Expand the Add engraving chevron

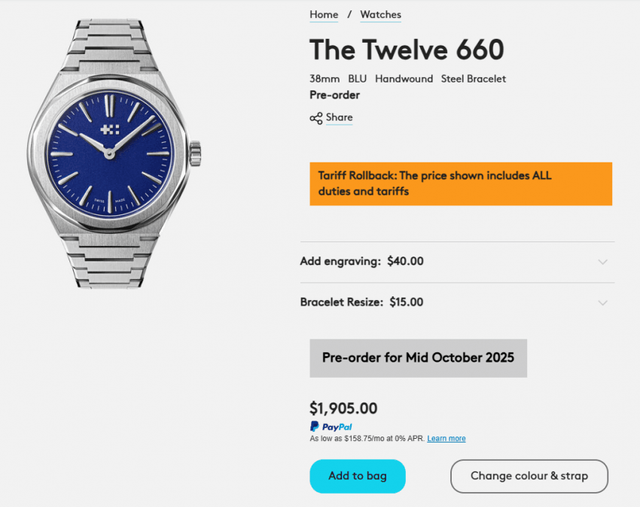602,262
